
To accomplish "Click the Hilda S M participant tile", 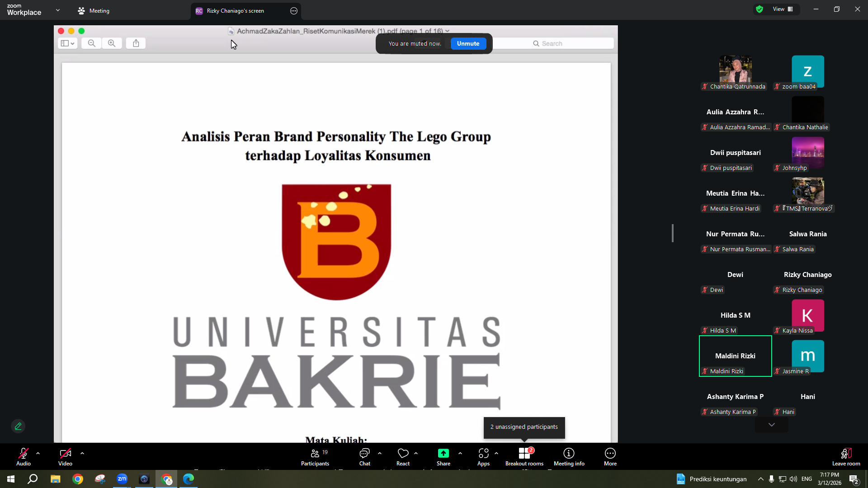I will [x=736, y=315].
